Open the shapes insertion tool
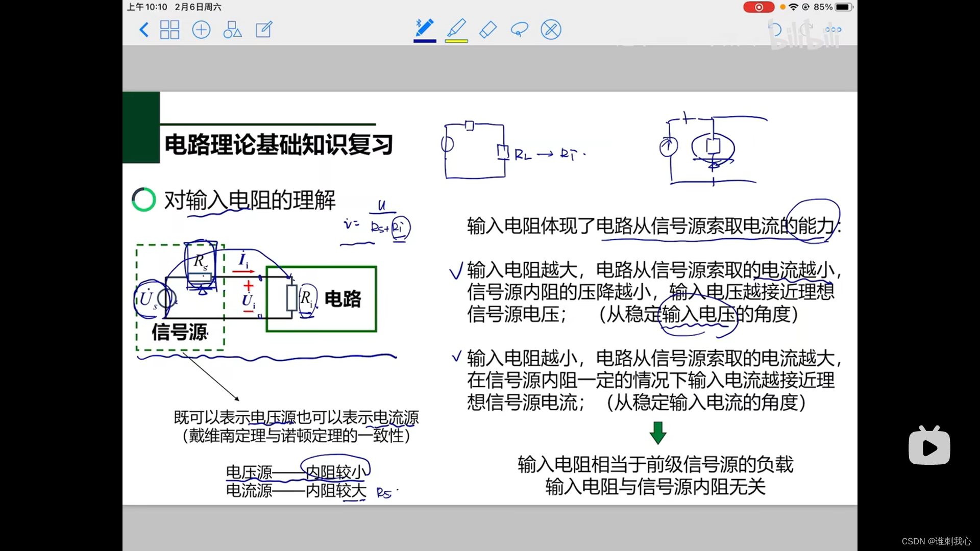980x551 pixels. [232, 30]
